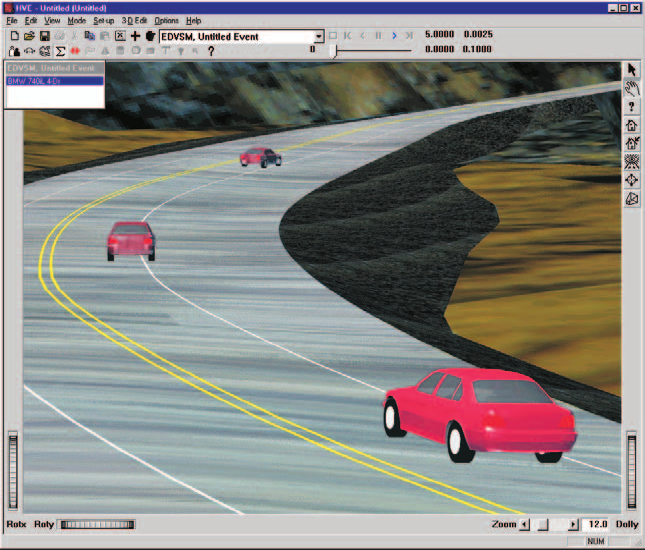Click the Zoom scrollbar thumb
The height and width of the screenshot is (550, 645).
pos(543,524)
